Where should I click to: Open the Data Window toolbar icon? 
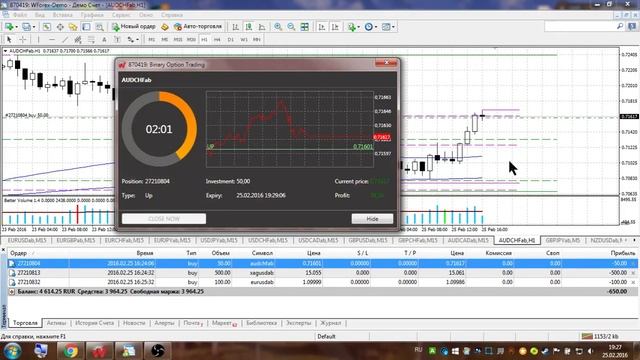[x=60, y=27]
